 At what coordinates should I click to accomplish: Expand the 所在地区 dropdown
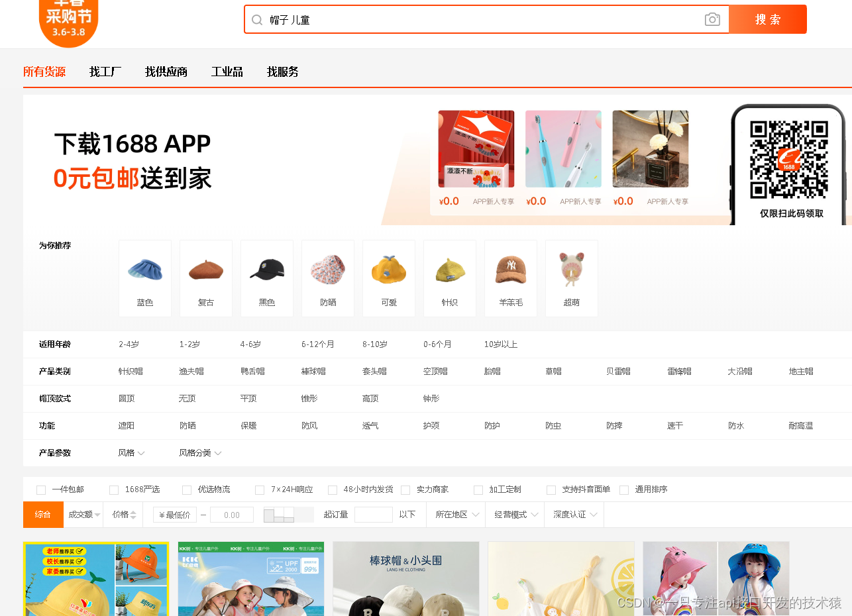coord(455,514)
